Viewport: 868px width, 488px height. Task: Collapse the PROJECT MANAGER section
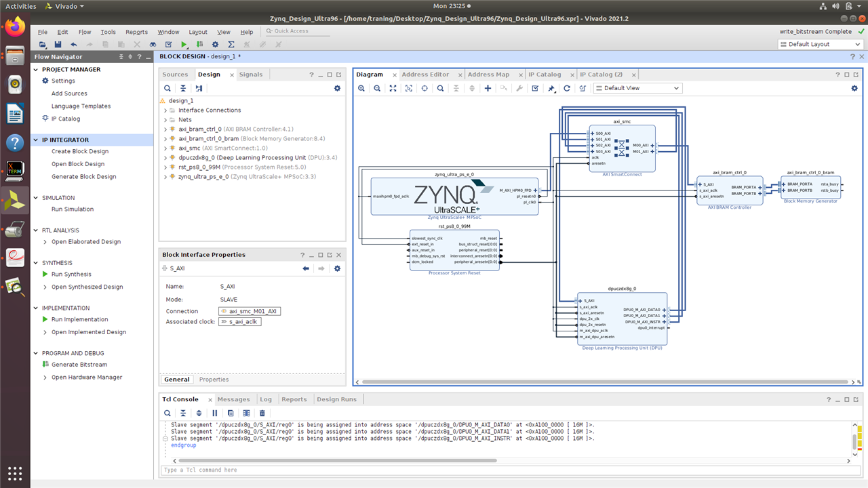pos(37,69)
